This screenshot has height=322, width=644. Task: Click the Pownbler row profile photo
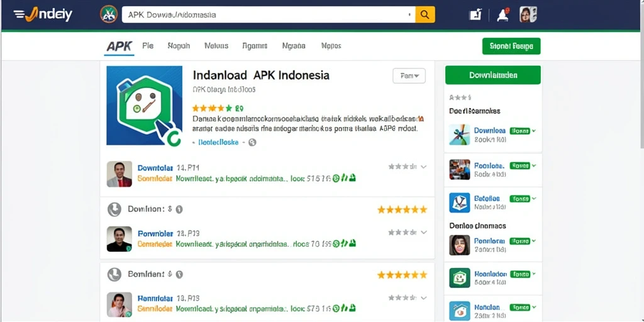119,239
